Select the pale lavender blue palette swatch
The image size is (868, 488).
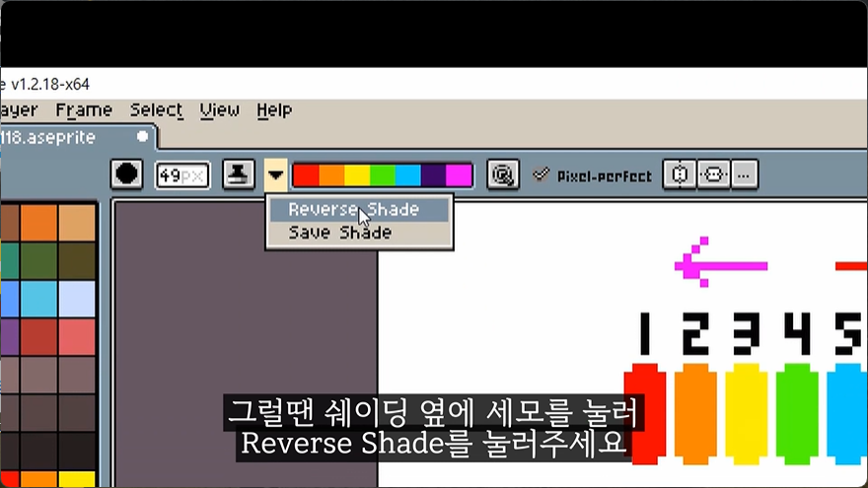click(x=77, y=299)
